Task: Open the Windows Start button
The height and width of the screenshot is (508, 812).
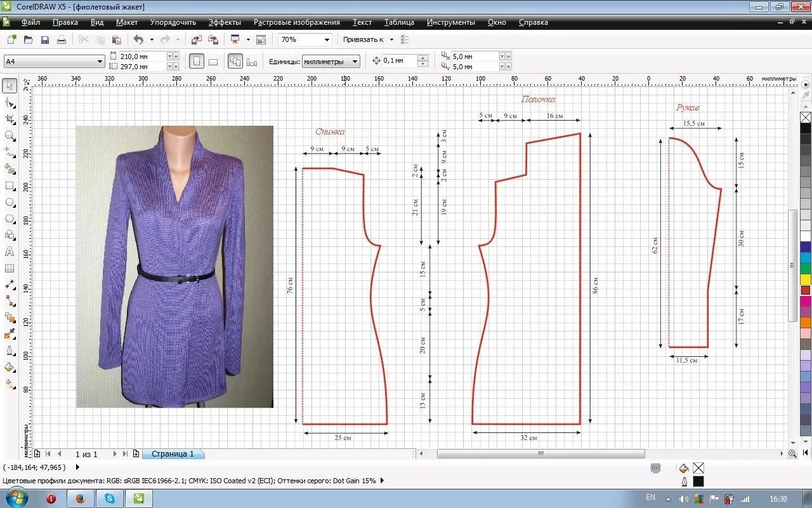Action: [x=17, y=498]
